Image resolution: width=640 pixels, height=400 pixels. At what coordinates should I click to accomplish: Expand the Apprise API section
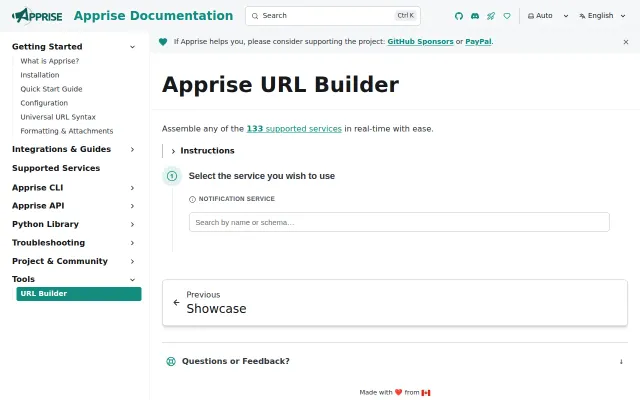tap(132, 206)
